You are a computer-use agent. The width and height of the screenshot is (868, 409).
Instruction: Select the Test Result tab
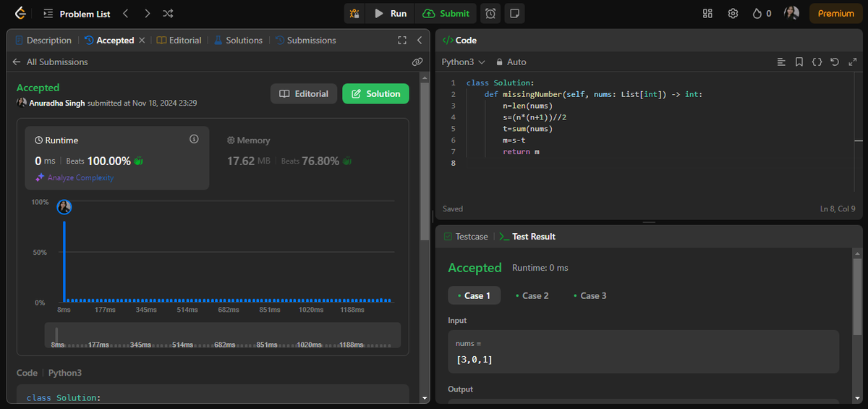[x=527, y=237]
